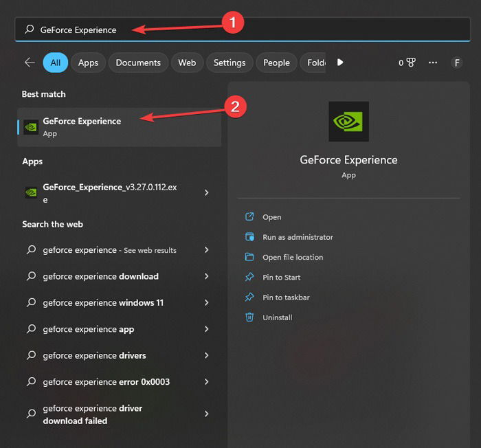Select the Settings filter tab
The image size is (481, 448).
coord(230,63)
